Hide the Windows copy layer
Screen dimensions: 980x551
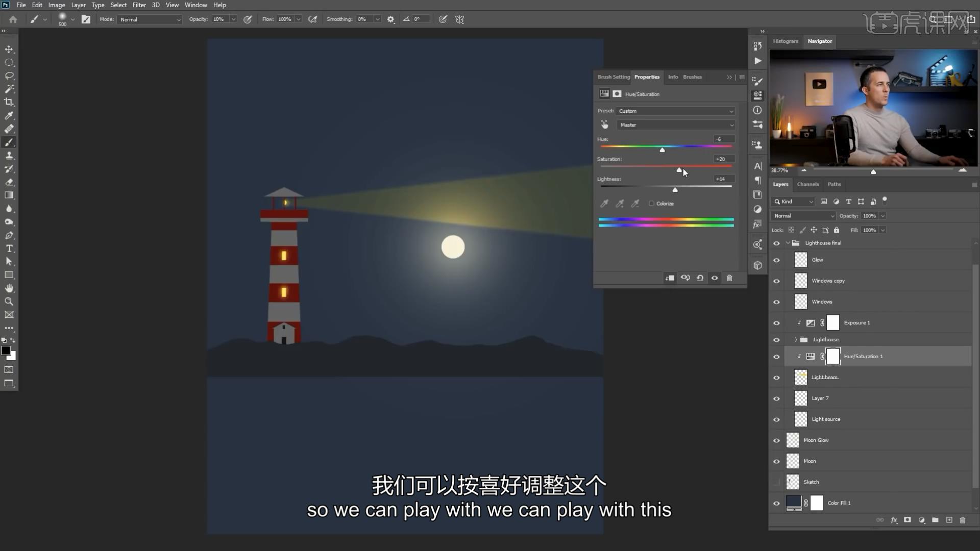point(777,281)
